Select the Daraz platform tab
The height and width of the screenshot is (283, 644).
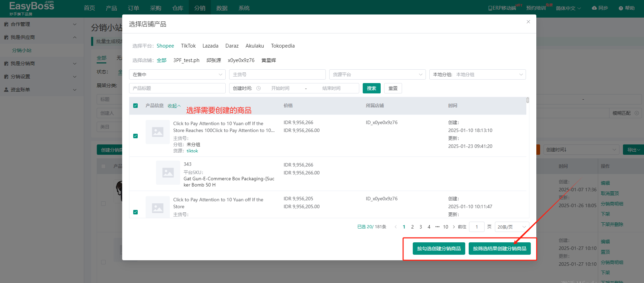click(232, 46)
